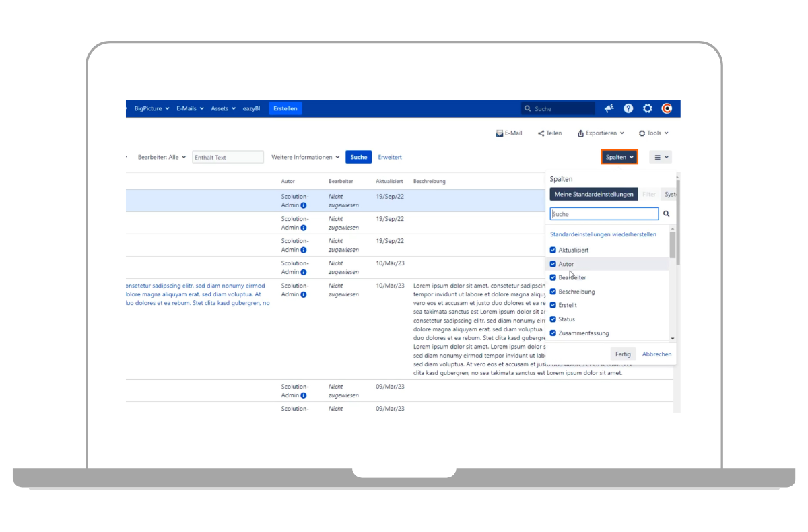
Task: Click the Enthält Text input field
Action: tap(228, 158)
